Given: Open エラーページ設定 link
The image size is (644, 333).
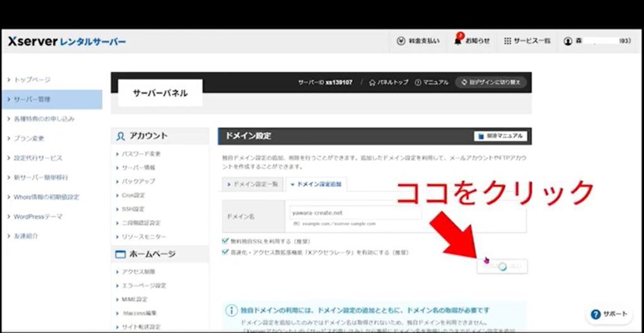Looking at the screenshot, I should click(144, 285).
